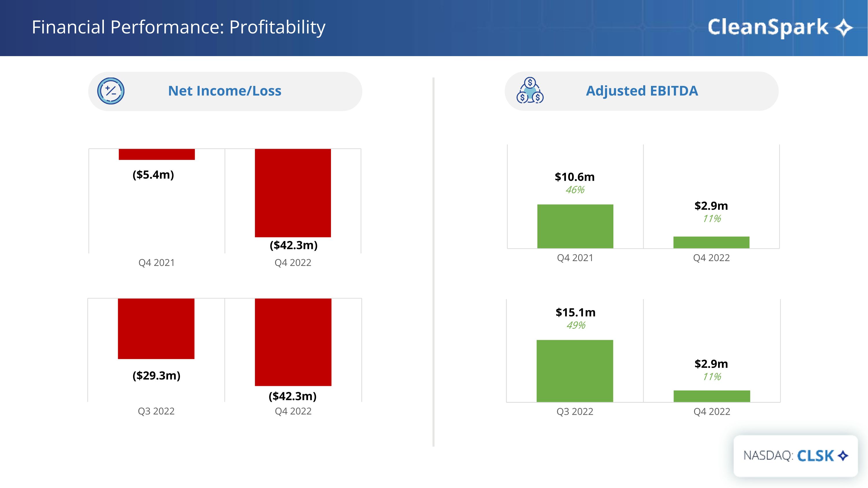Click the short red Q4 2021 loss bar
Image resolution: width=868 pixels, height=488 pixels.
tap(157, 154)
